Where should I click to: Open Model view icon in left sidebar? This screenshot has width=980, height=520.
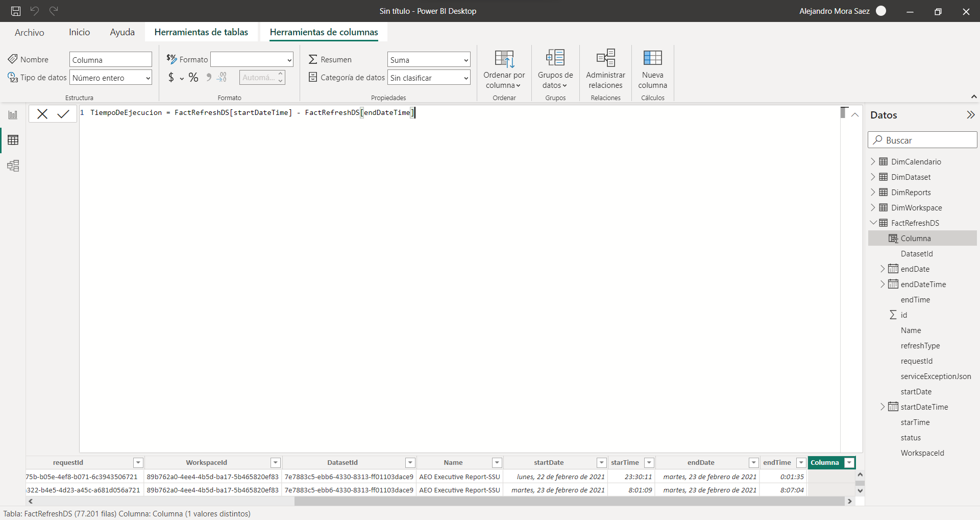[x=13, y=166]
